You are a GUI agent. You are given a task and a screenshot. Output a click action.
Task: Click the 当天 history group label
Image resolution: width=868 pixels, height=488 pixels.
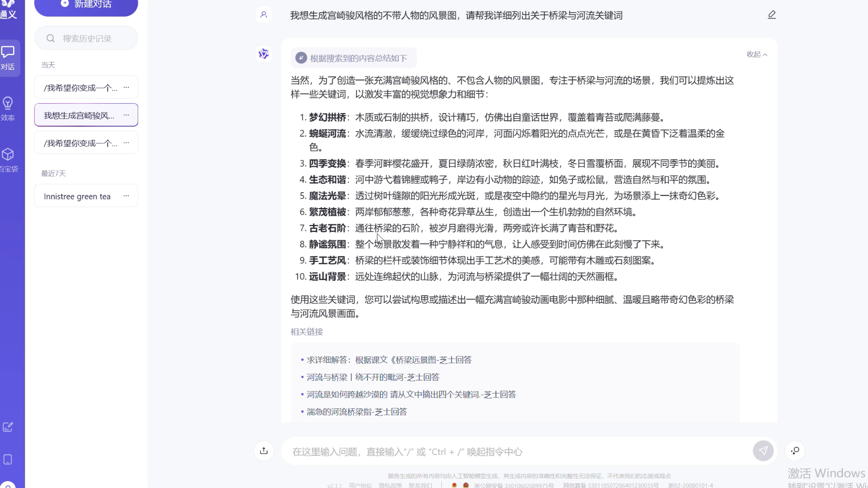48,65
